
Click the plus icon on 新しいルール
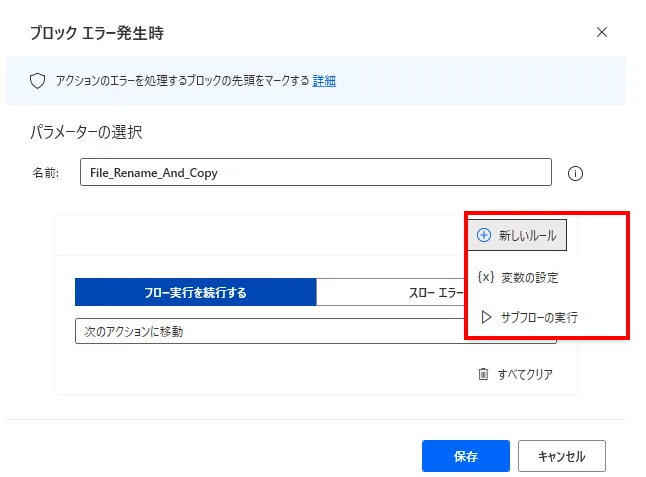pyautogui.click(x=484, y=235)
